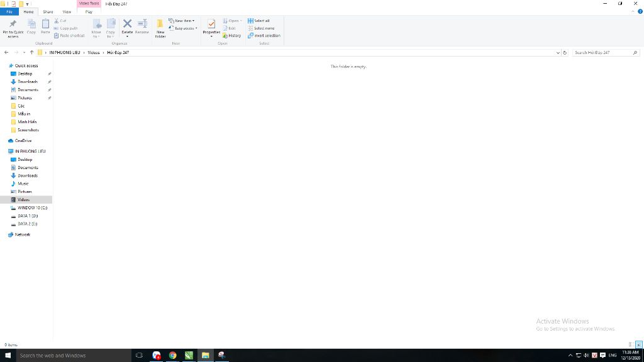
Task: Switch to the View ribbon tab
Action: [x=67, y=12]
